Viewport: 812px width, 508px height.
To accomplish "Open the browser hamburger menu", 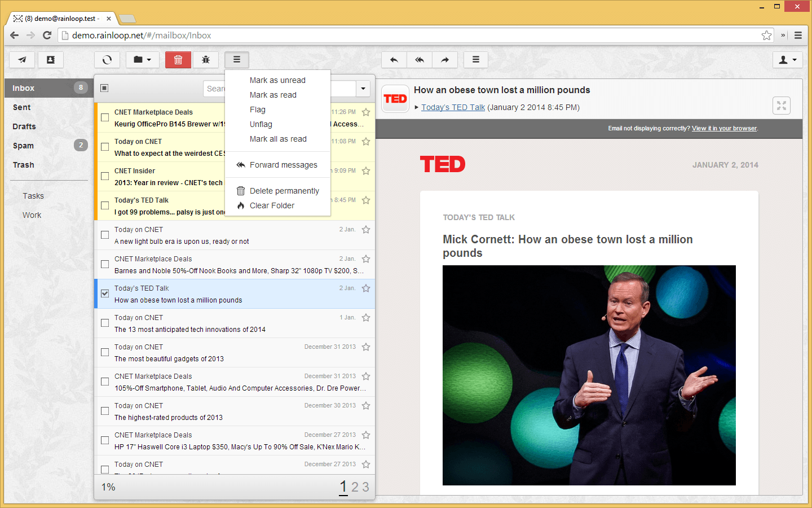I will click(x=798, y=36).
